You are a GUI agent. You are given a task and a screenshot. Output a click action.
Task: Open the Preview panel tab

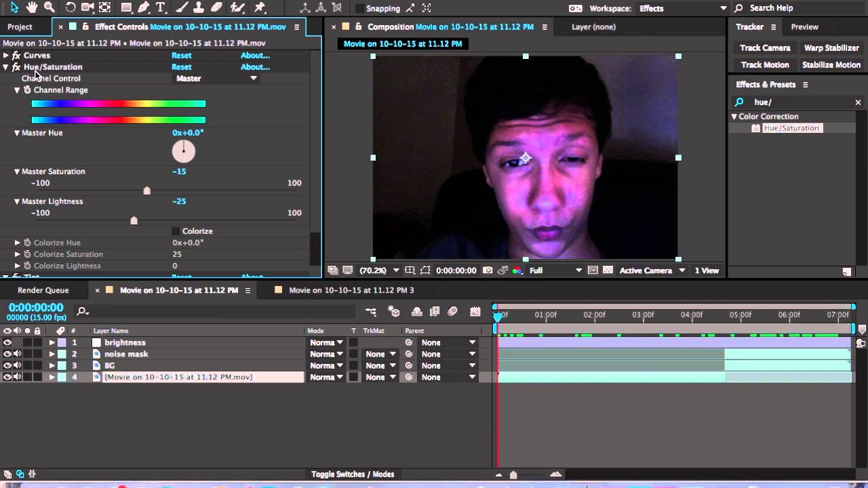point(804,27)
